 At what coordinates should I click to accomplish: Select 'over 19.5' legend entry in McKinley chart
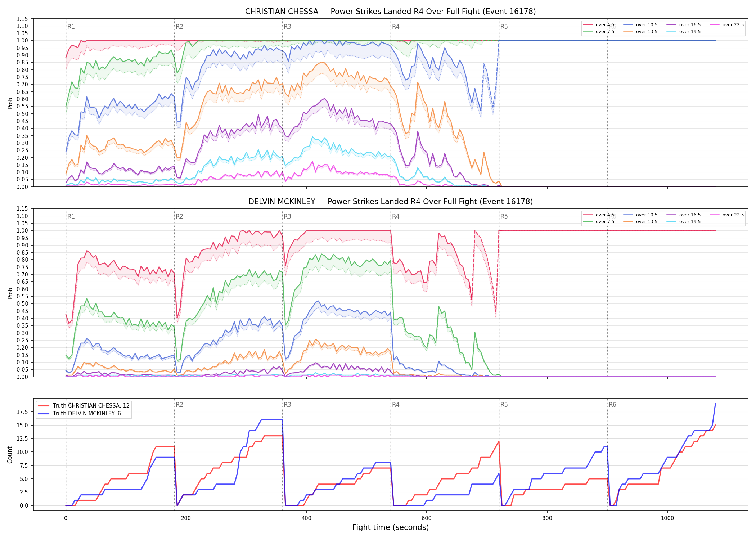pos(684,222)
